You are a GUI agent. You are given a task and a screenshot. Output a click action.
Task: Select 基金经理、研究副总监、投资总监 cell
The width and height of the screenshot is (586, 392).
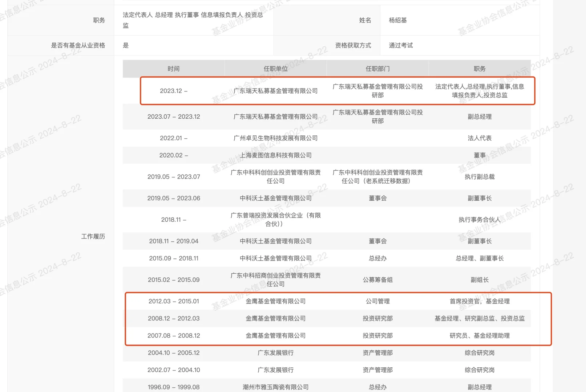[480, 318]
